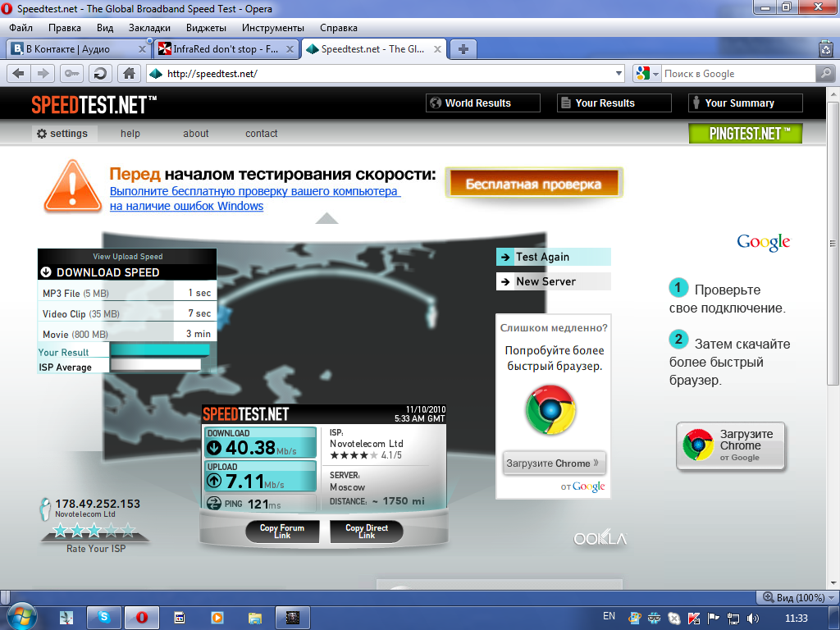Image resolution: width=840 pixels, height=630 pixels.
Task: Close the InfraRed don't stop tab
Action: [290, 49]
